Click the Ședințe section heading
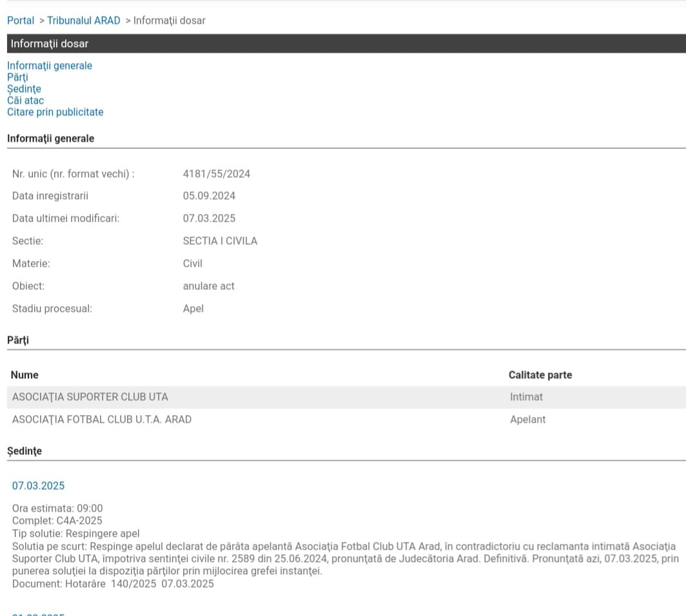The width and height of the screenshot is (686, 616). 24,451
